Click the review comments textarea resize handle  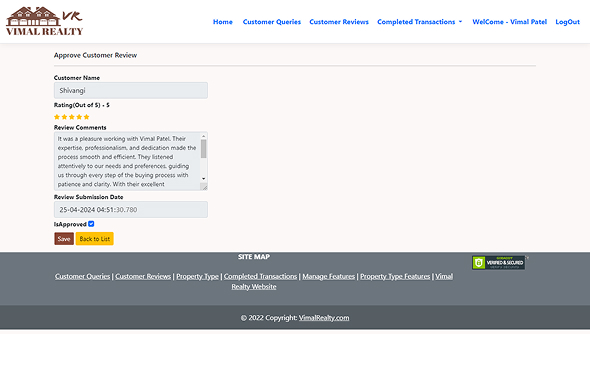(204, 187)
